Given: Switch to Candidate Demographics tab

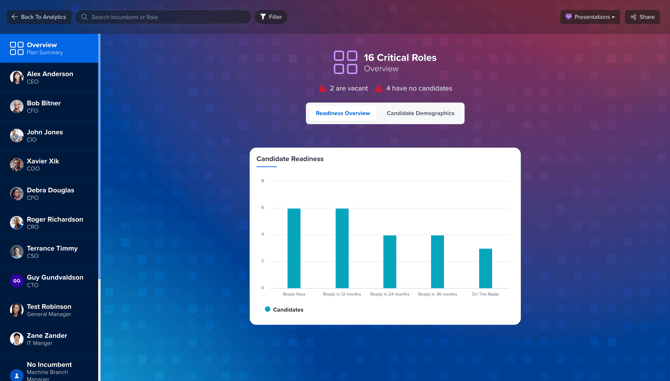Looking at the screenshot, I should tap(420, 113).
